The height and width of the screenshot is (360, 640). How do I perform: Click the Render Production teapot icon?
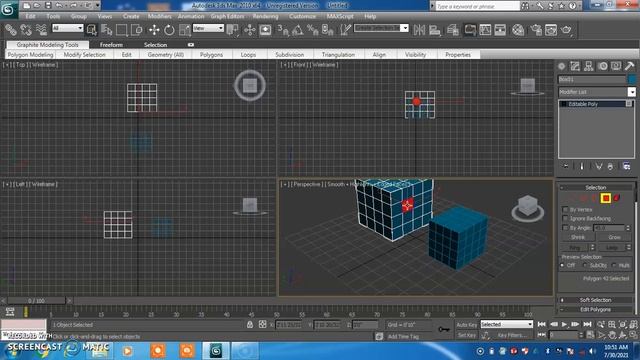[566, 30]
